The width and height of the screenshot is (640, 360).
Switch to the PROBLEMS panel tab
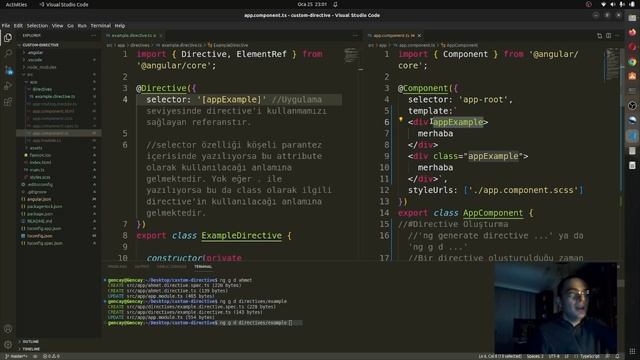pos(117,267)
